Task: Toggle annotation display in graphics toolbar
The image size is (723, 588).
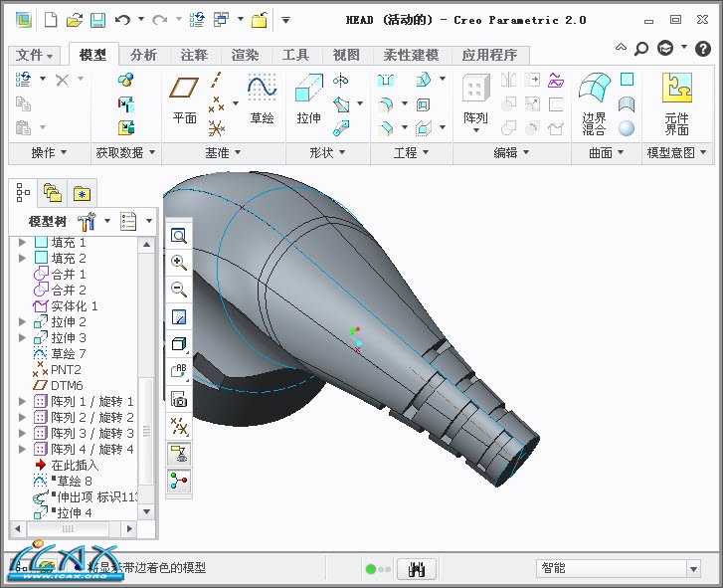Action: point(179,454)
